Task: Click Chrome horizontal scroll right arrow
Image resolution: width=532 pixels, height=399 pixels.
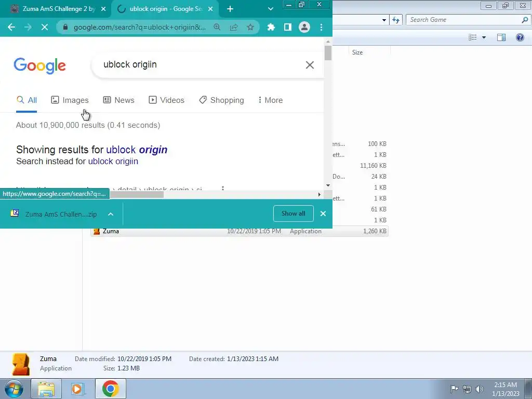Action: point(319,194)
